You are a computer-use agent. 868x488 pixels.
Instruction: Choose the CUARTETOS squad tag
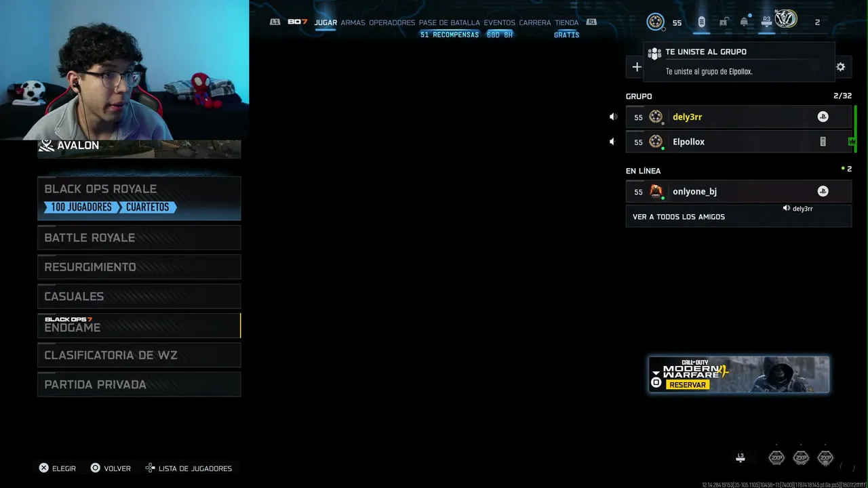(x=147, y=207)
